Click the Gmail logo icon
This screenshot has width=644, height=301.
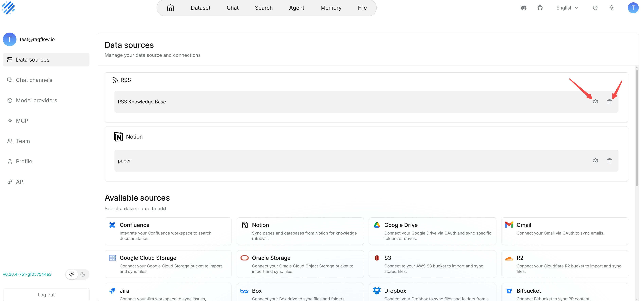509,225
